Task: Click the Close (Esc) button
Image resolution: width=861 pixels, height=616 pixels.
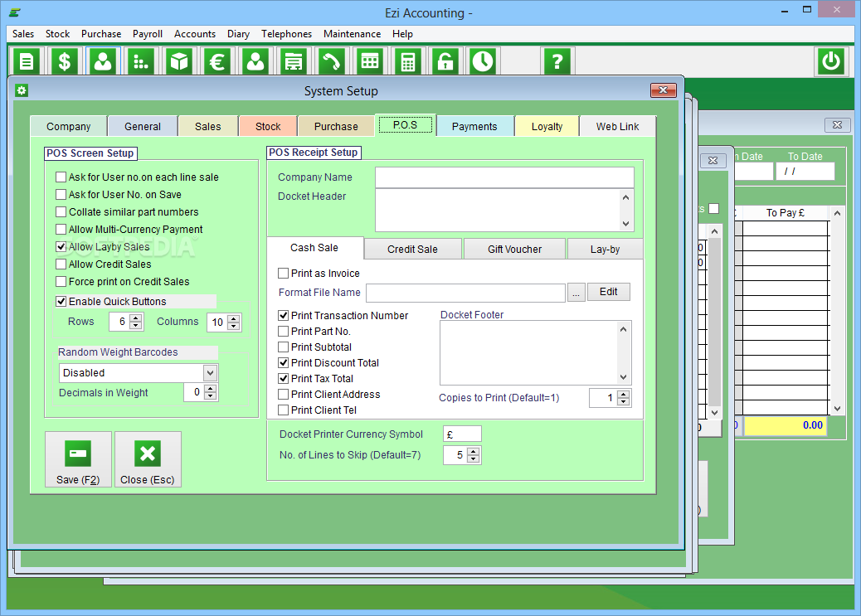Action: (x=148, y=459)
